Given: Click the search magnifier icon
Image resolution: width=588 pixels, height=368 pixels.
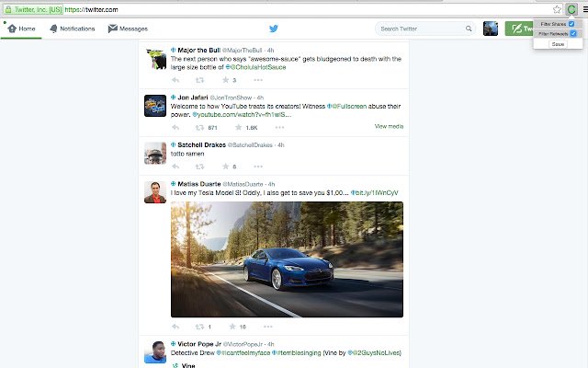Looking at the screenshot, I should coord(469,29).
